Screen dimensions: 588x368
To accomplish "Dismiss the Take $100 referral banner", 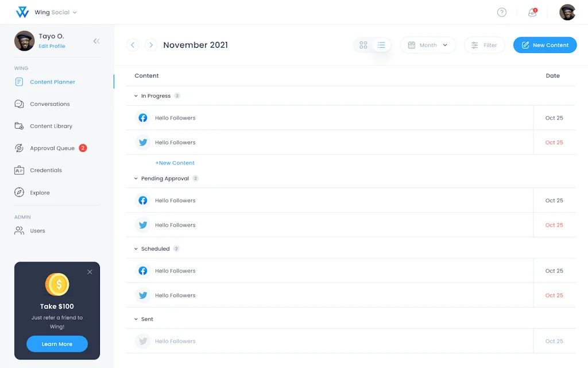I will 90,272.
